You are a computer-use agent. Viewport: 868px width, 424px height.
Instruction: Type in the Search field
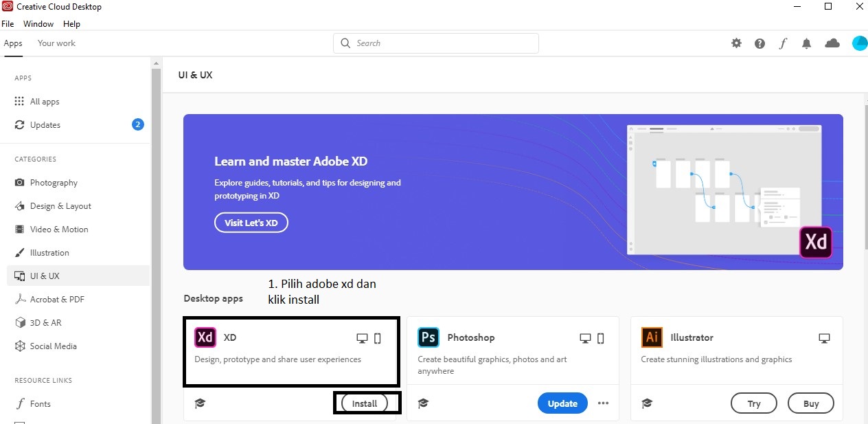[x=439, y=43]
